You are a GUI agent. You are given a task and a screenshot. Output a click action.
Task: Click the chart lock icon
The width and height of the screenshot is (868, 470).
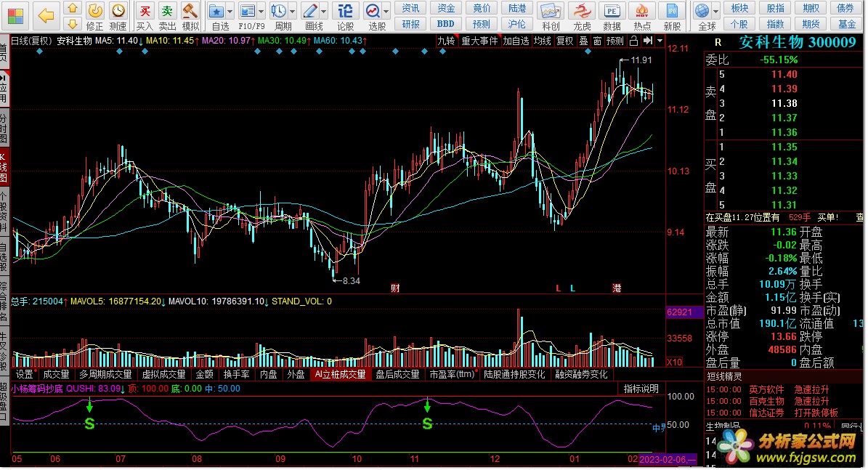[634, 41]
